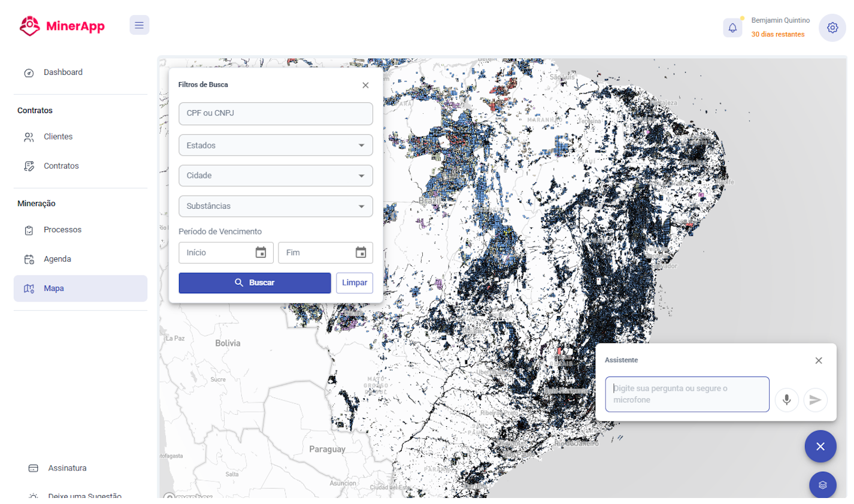Open Clientes menu item
Viewport: 854px width, 504px height.
click(80, 137)
